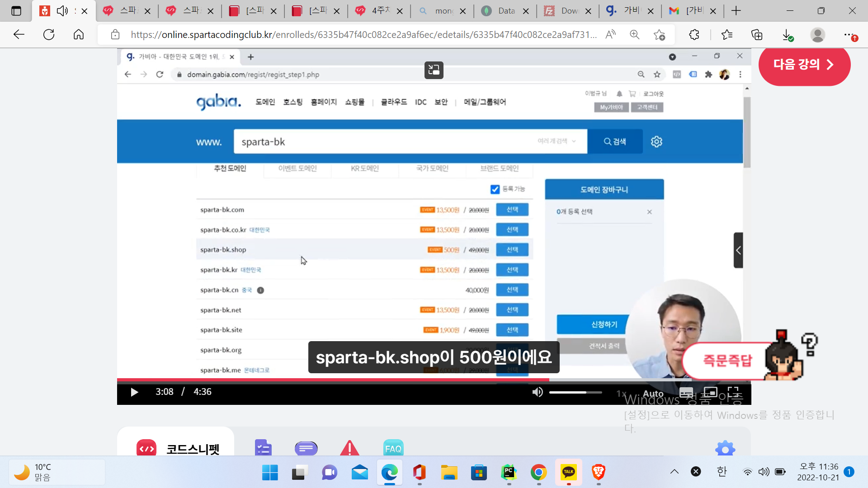The width and height of the screenshot is (868, 488).
Task: Click the 검색 search button
Action: click(615, 141)
